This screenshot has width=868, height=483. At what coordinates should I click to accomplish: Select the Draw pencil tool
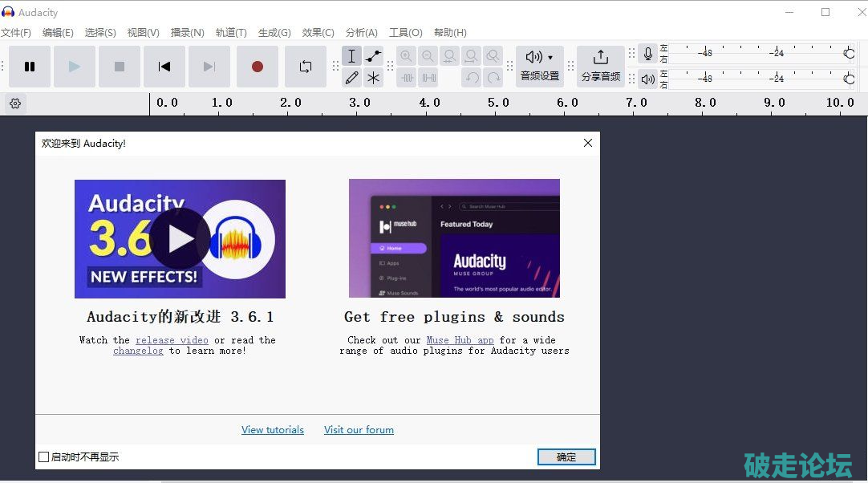click(x=351, y=78)
